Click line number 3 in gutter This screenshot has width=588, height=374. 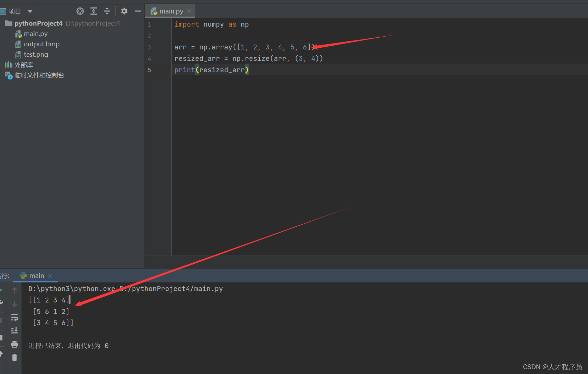pyautogui.click(x=149, y=47)
